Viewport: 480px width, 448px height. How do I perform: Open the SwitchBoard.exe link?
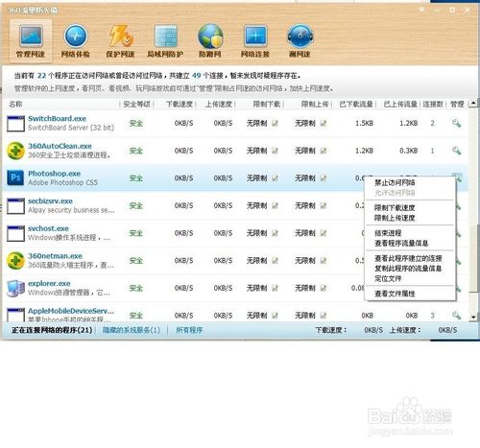(57, 118)
